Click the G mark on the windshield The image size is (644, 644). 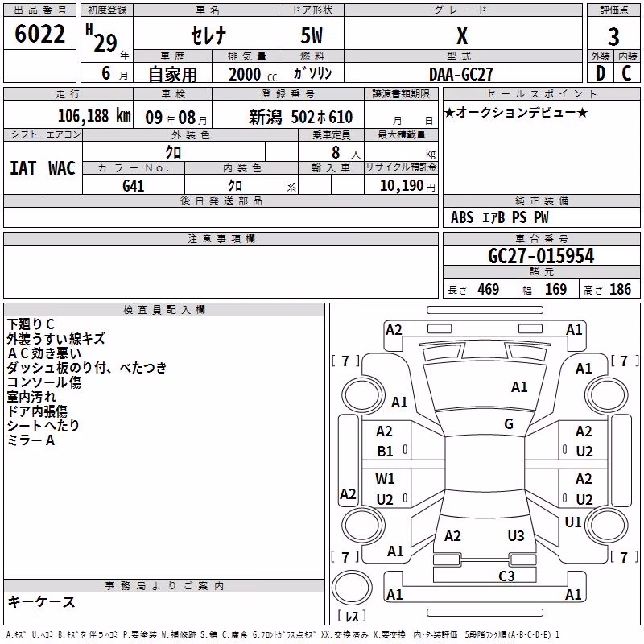coord(509,424)
